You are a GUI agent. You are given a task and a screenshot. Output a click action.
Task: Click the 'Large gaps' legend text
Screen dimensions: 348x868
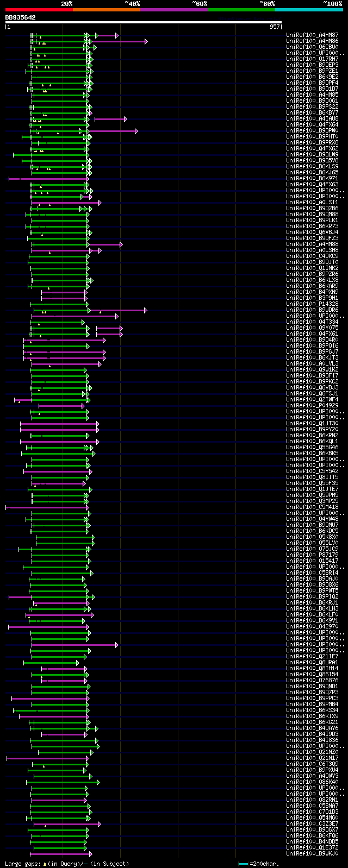(x=23, y=864)
